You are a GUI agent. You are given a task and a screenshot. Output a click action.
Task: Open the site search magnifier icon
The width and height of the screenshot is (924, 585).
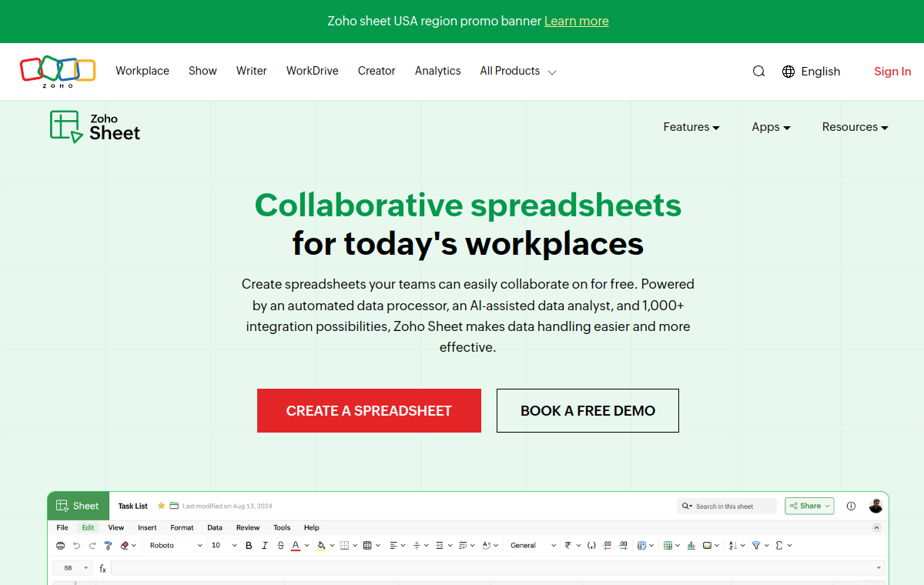coord(758,72)
